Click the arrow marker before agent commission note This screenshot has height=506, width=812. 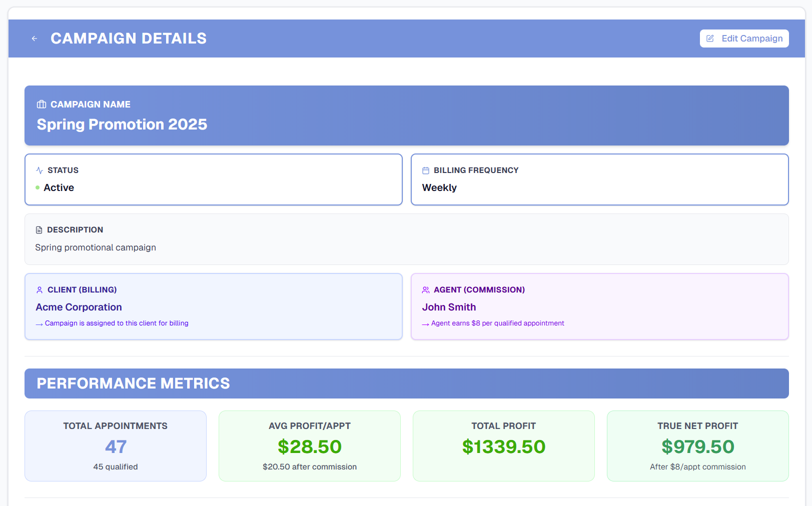[425, 323]
